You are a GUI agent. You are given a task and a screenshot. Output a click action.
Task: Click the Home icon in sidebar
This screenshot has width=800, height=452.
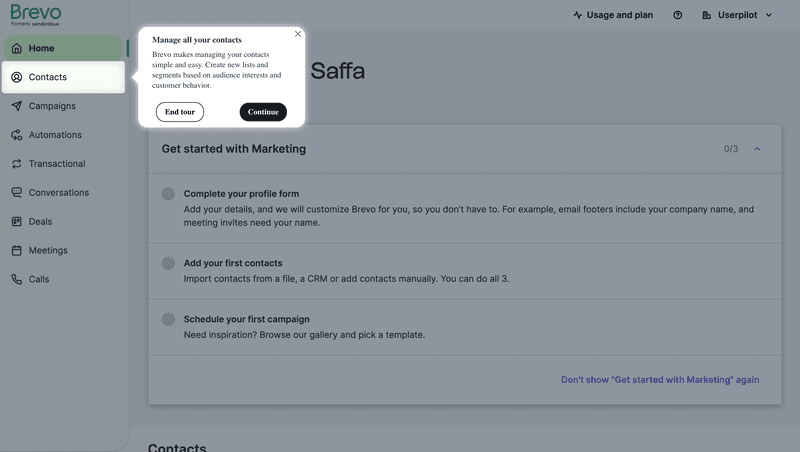[x=16, y=48]
